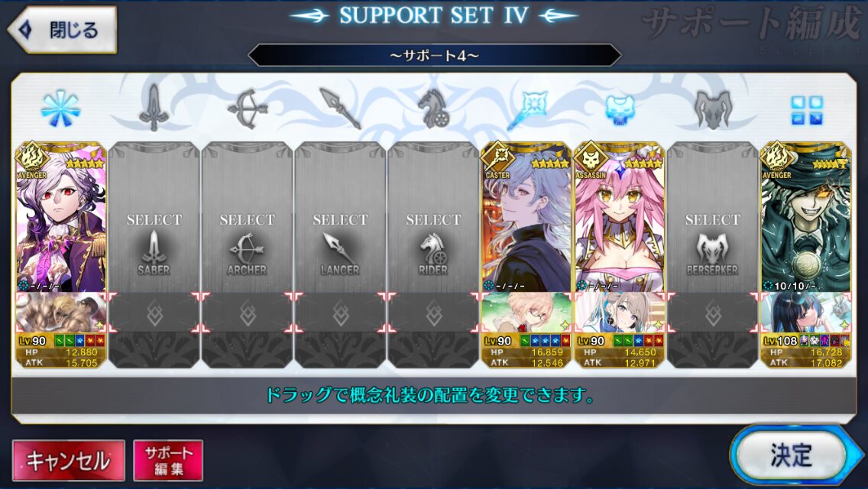Screen dimensions: 868x489
Task: Confirm with the 決定 button
Action: point(792,455)
